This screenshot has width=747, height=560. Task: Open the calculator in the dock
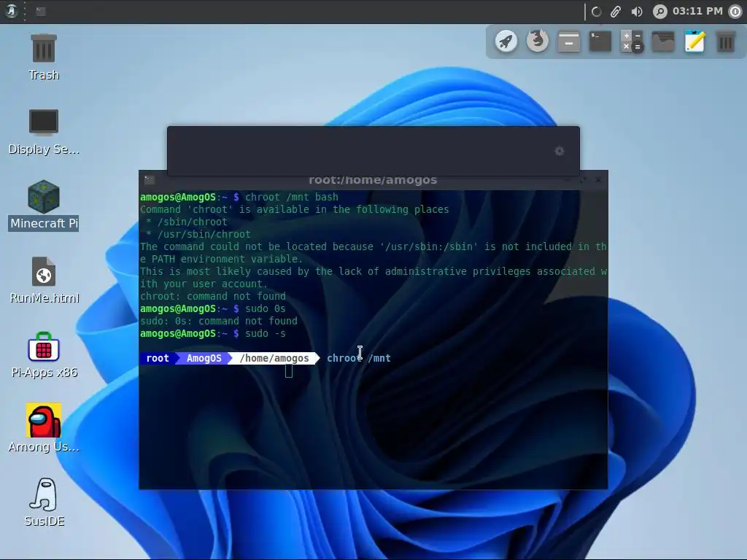pos(632,42)
